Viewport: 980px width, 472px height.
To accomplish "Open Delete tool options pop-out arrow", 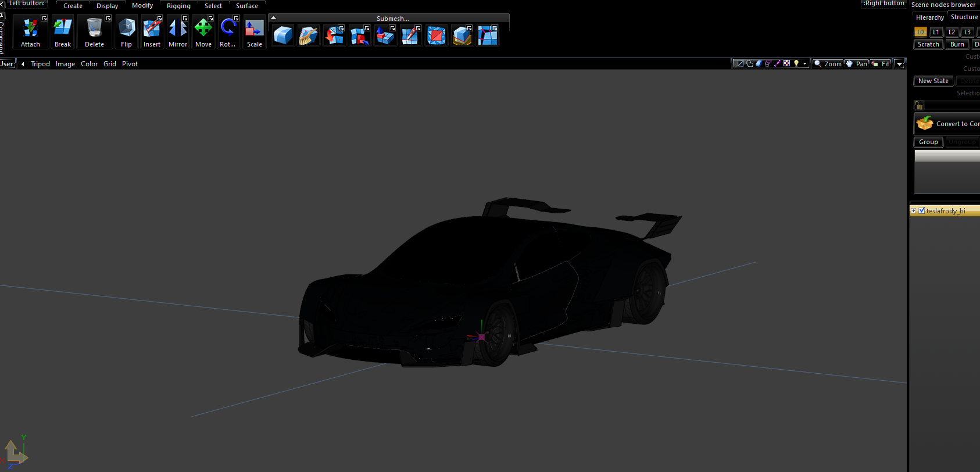I will tap(108, 19).
